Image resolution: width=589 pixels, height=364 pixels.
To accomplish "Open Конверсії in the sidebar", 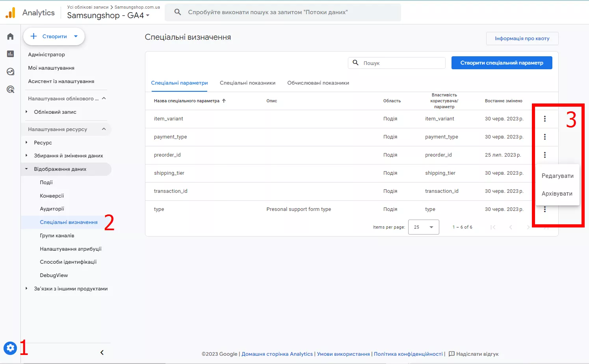I will click(52, 196).
